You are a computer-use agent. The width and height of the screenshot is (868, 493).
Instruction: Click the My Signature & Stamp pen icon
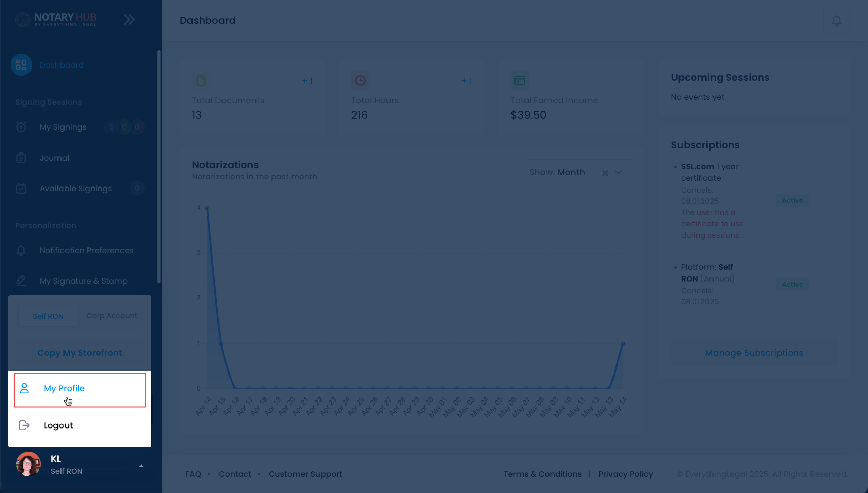coord(21,281)
